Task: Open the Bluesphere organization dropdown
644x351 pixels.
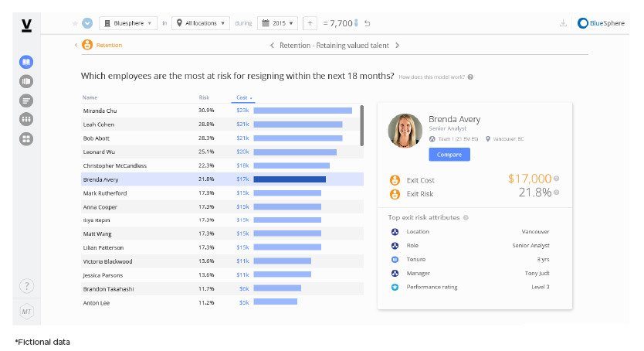Action: click(x=127, y=23)
